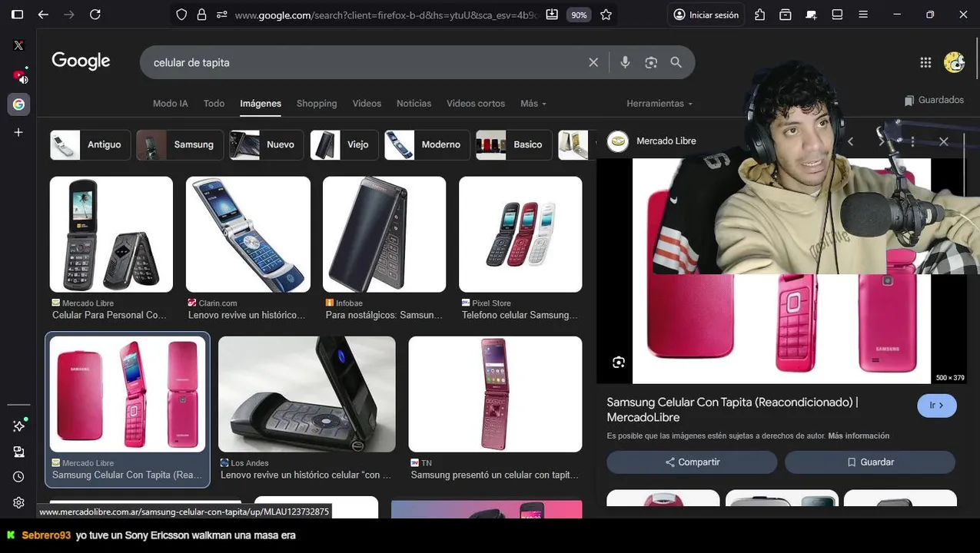Select the Google vertical tab
The width and height of the screenshot is (980, 553).
18,104
